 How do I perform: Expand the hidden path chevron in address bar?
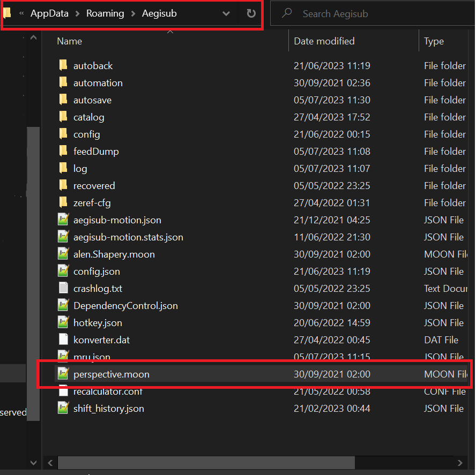21,14
